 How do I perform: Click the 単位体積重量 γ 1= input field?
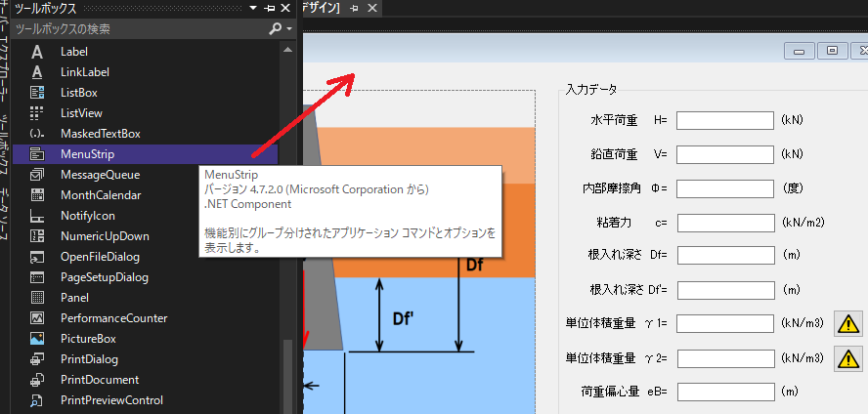click(725, 324)
